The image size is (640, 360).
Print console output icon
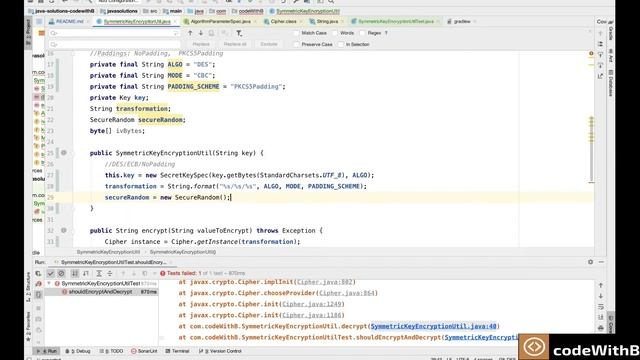click(x=601, y=328)
